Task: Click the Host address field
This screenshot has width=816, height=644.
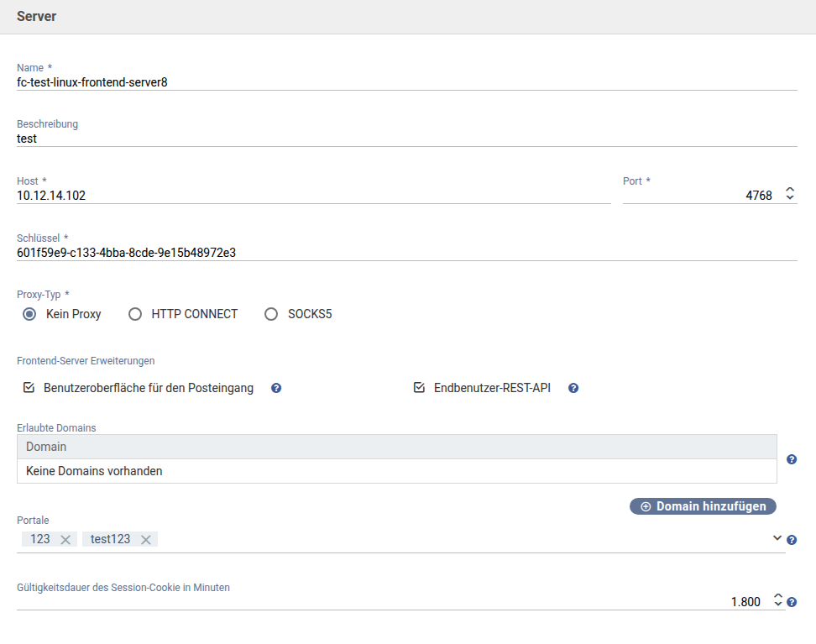Action: (x=313, y=196)
